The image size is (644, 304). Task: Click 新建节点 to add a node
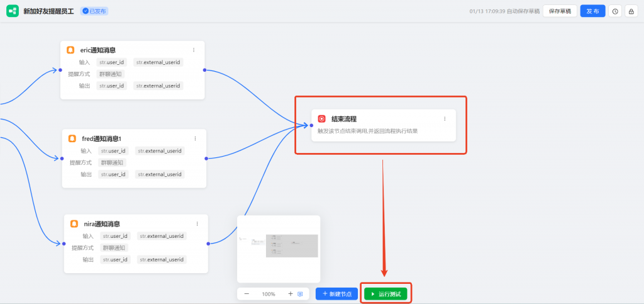pyautogui.click(x=337, y=294)
